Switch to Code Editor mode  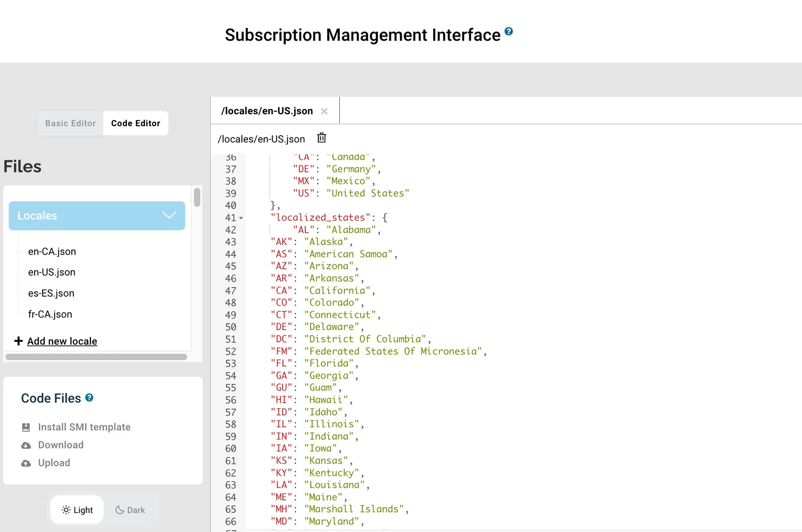pos(136,123)
